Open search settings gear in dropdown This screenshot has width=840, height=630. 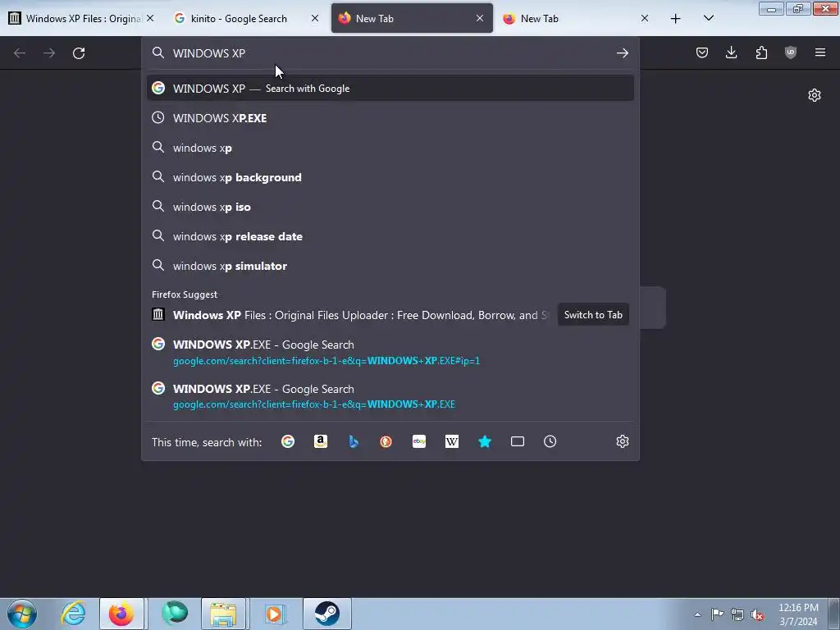pyautogui.click(x=622, y=441)
